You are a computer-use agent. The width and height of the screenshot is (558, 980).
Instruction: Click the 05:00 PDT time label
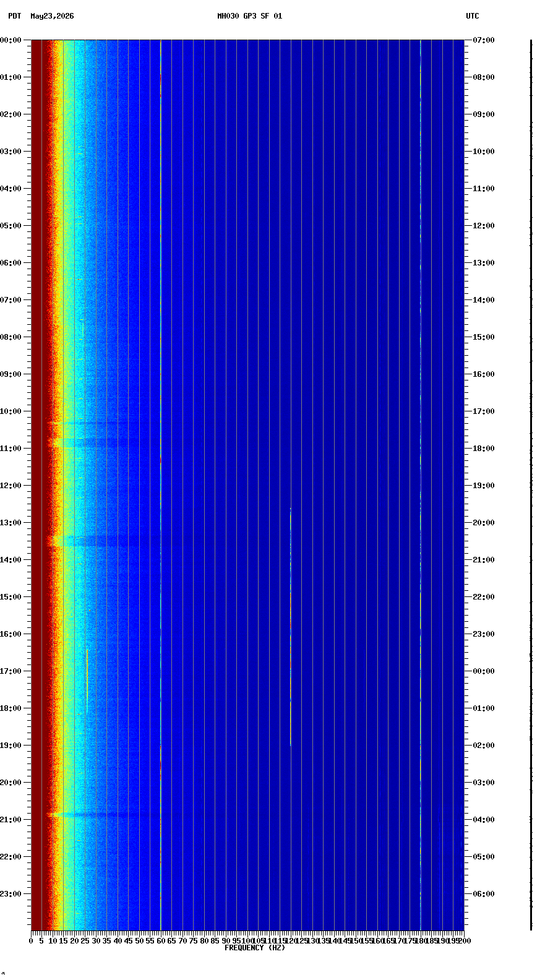click(11, 226)
